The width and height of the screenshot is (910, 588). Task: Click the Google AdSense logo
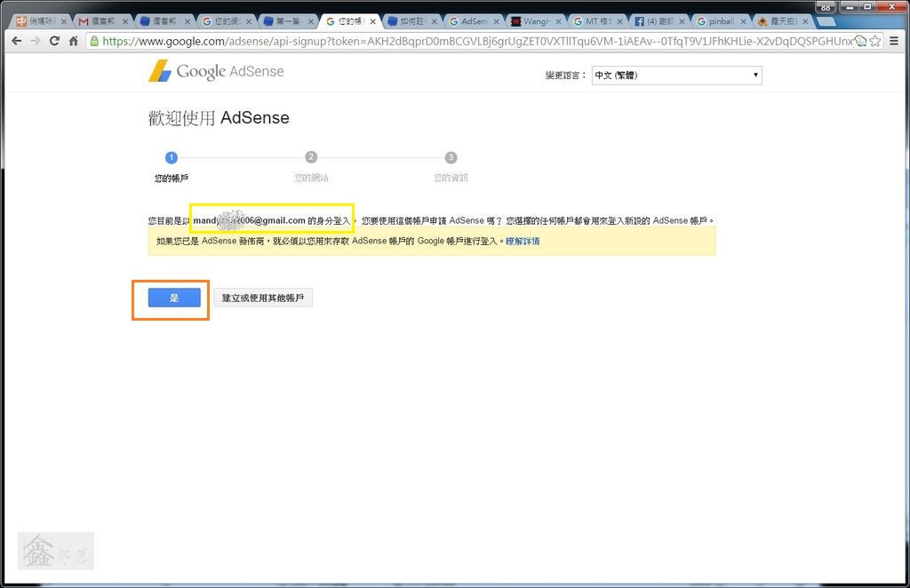click(x=217, y=71)
